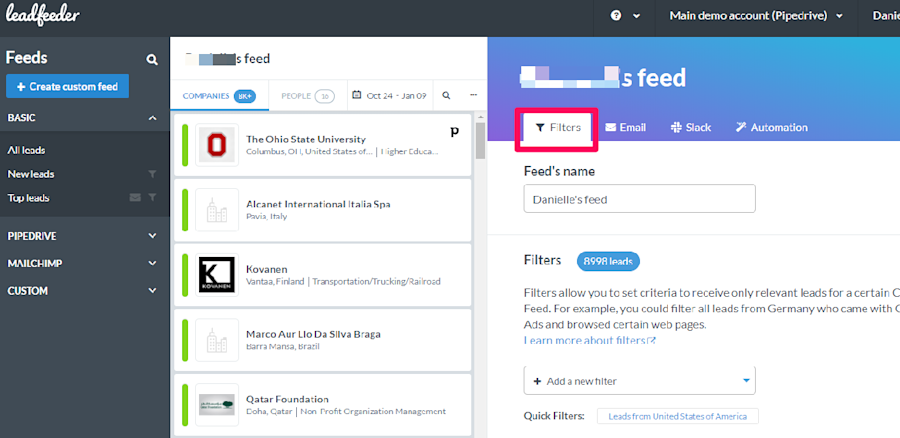This screenshot has width=900, height=438.
Task: Open Marco Aur Lio Da Silva Braga lead
Action: [x=322, y=340]
